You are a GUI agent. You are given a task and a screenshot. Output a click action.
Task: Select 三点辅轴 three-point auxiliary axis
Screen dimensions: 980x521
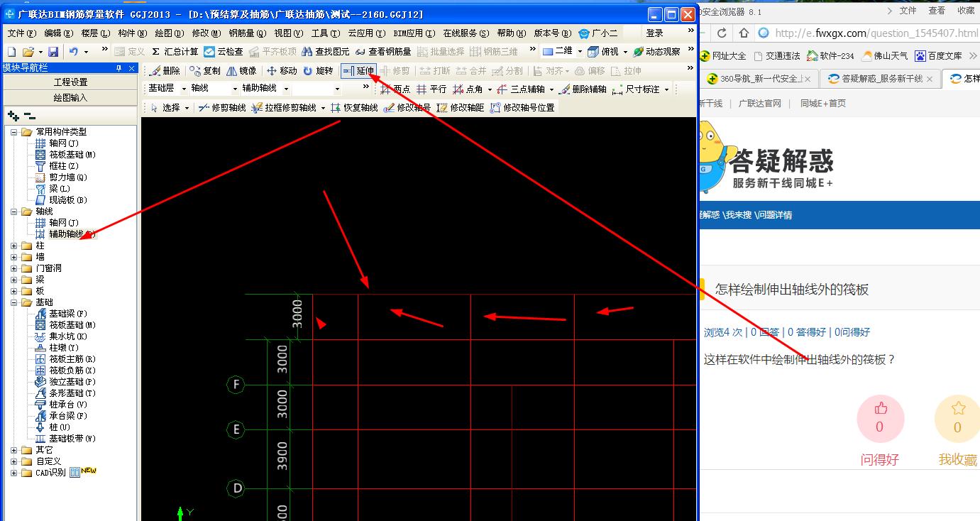(x=521, y=89)
